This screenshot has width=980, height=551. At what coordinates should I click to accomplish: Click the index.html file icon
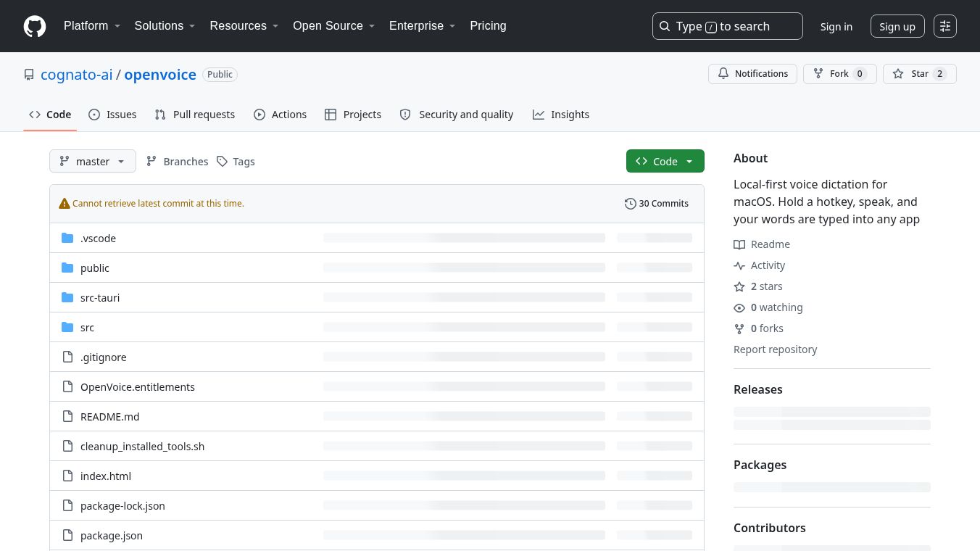tap(67, 476)
